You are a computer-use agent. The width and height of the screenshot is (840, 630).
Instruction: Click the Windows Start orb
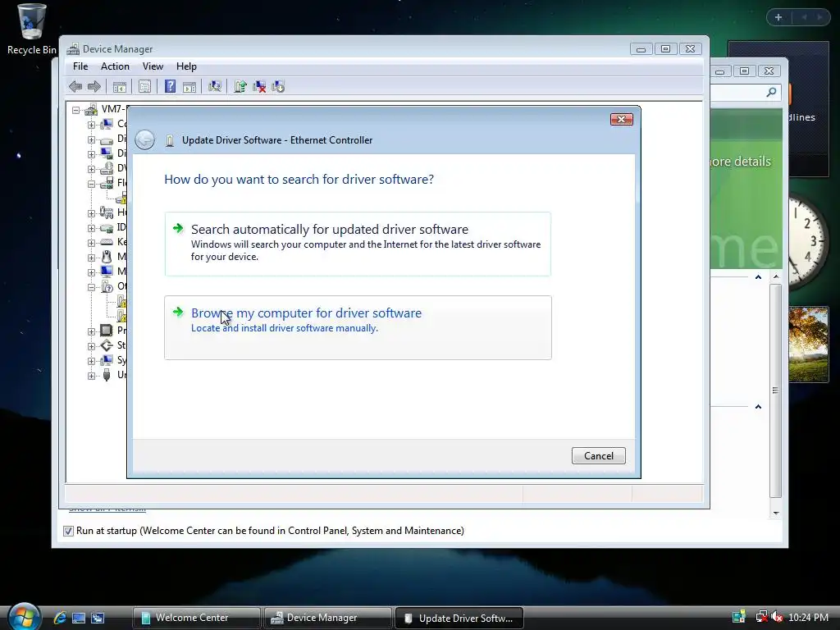pos(24,616)
